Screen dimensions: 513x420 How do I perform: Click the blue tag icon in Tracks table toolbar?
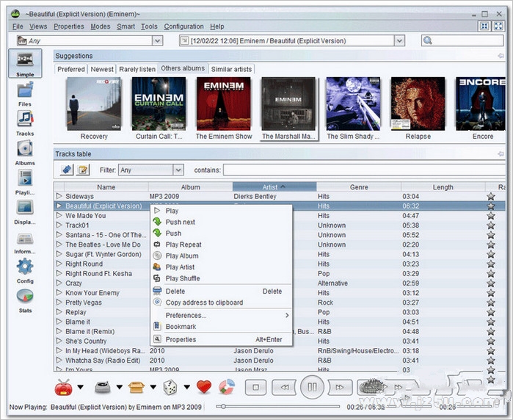point(67,170)
